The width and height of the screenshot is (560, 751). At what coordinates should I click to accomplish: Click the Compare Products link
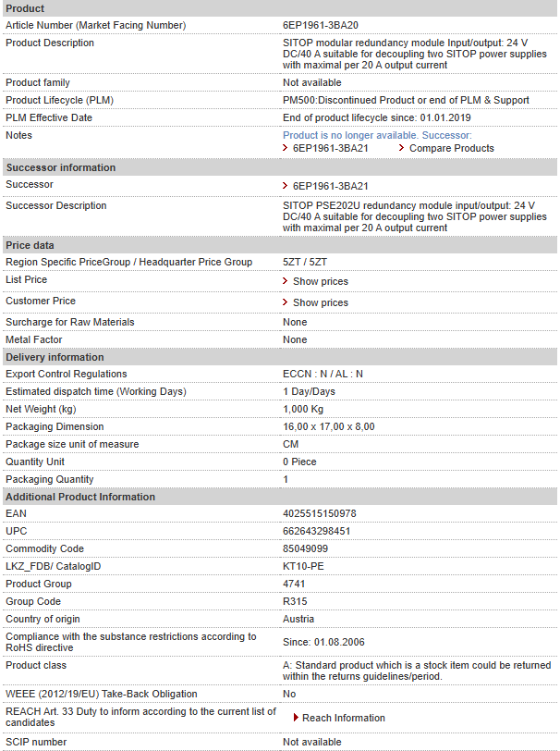[451, 148]
